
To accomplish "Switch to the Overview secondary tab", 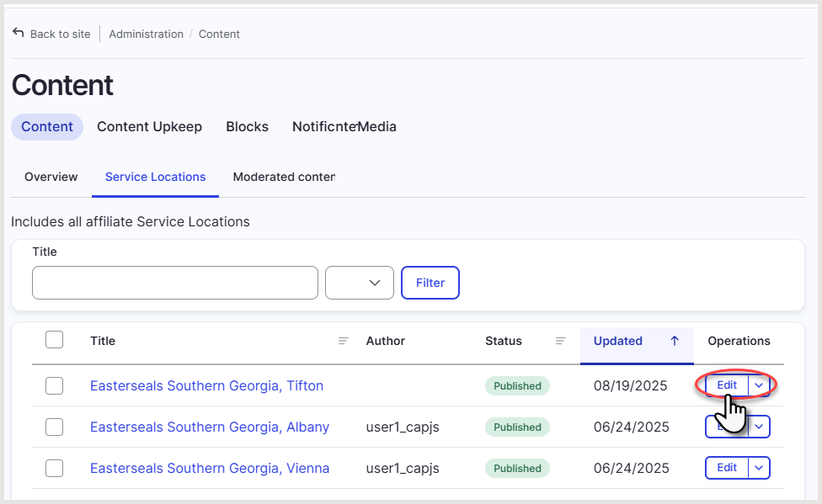I will point(51,177).
